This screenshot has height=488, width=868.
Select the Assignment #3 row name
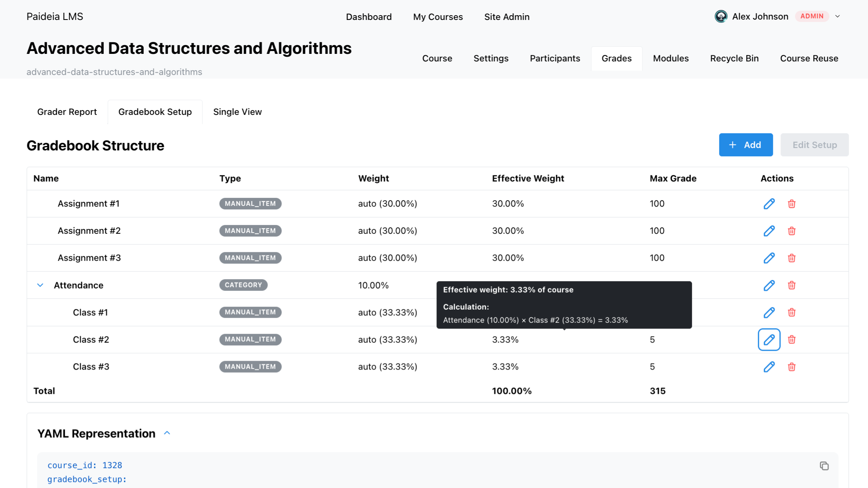[89, 258]
